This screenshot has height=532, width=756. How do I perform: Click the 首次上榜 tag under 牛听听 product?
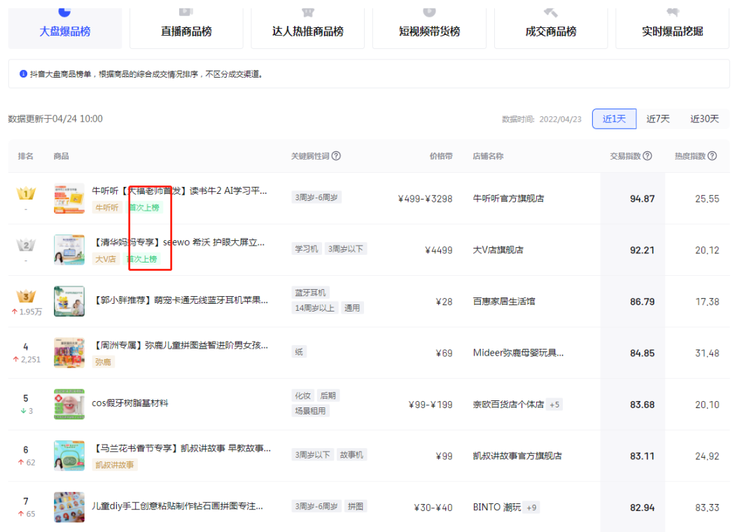144,207
